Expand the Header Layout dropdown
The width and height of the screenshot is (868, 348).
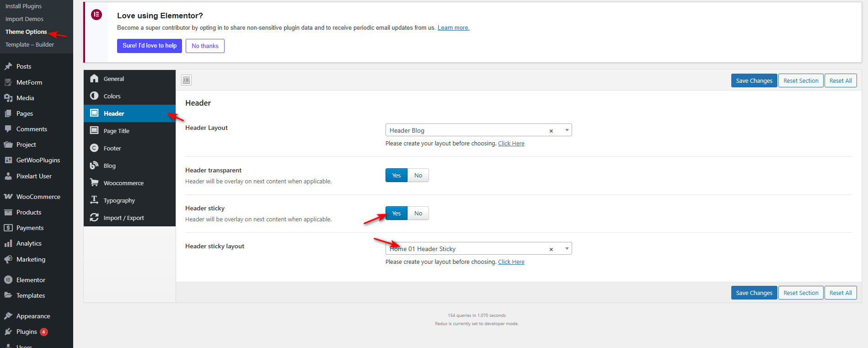click(567, 130)
